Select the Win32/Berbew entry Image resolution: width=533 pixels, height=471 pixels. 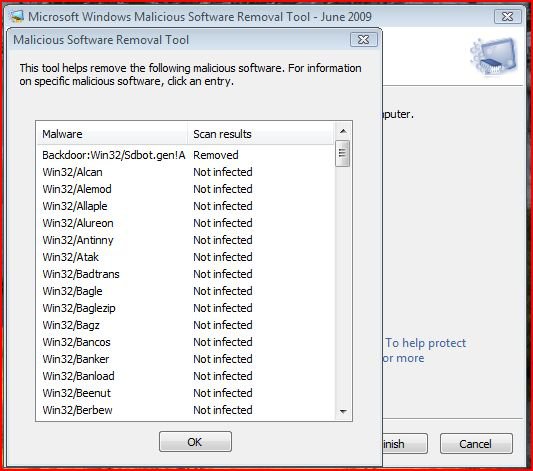[185, 410]
